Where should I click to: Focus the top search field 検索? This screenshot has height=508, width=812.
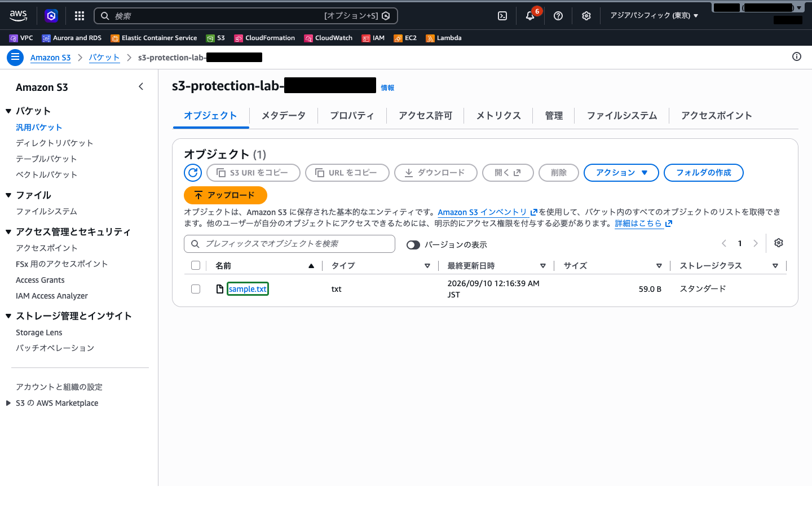[246, 16]
